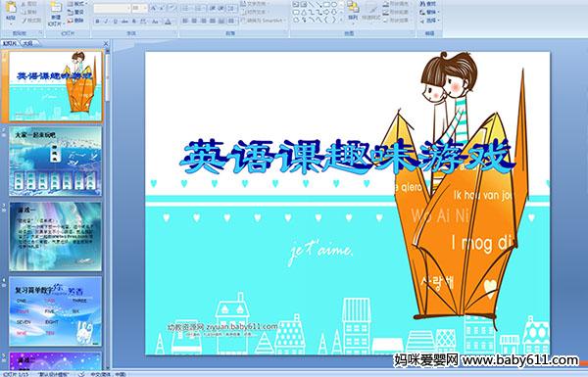Select the rectangle shape in shapes gallery
This screenshot has height=377, width=588.
pos(326,5)
